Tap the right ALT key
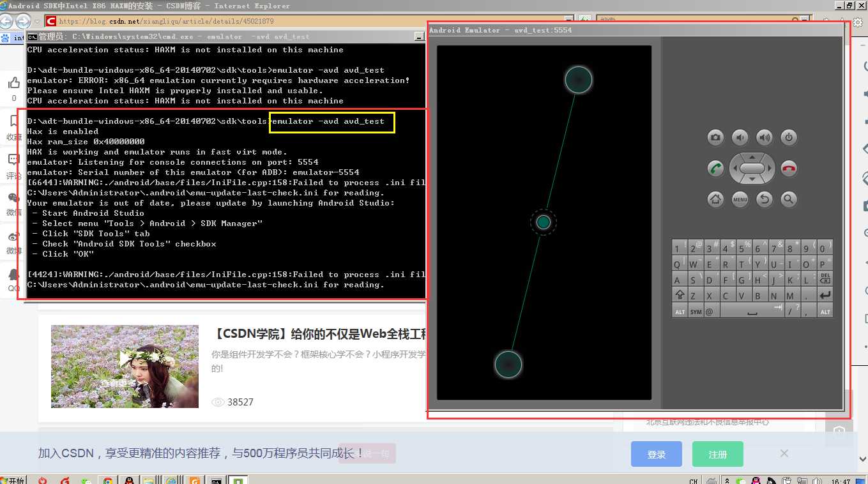The height and width of the screenshot is (484, 868). point(825,311)
